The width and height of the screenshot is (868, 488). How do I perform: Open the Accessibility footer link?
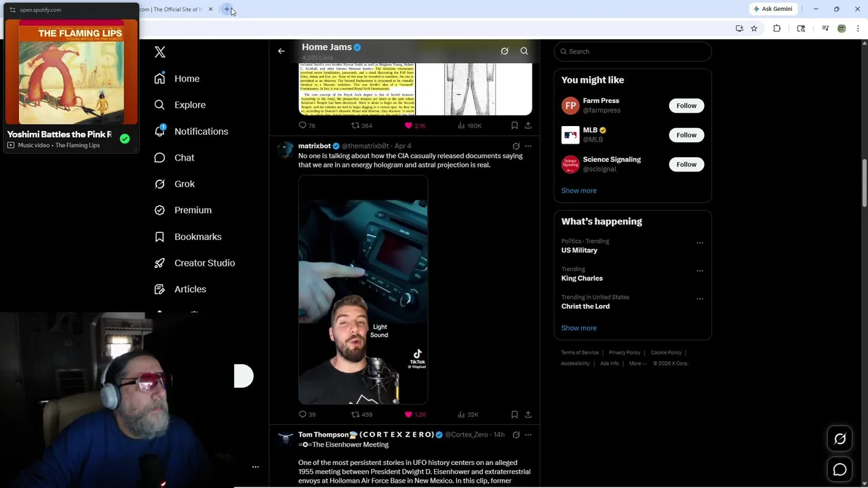tap(575, 363)
